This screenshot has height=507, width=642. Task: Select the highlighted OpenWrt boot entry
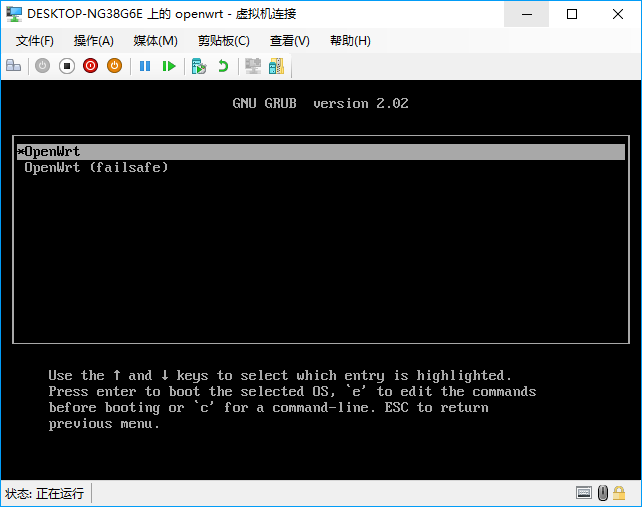click(321, 152)
